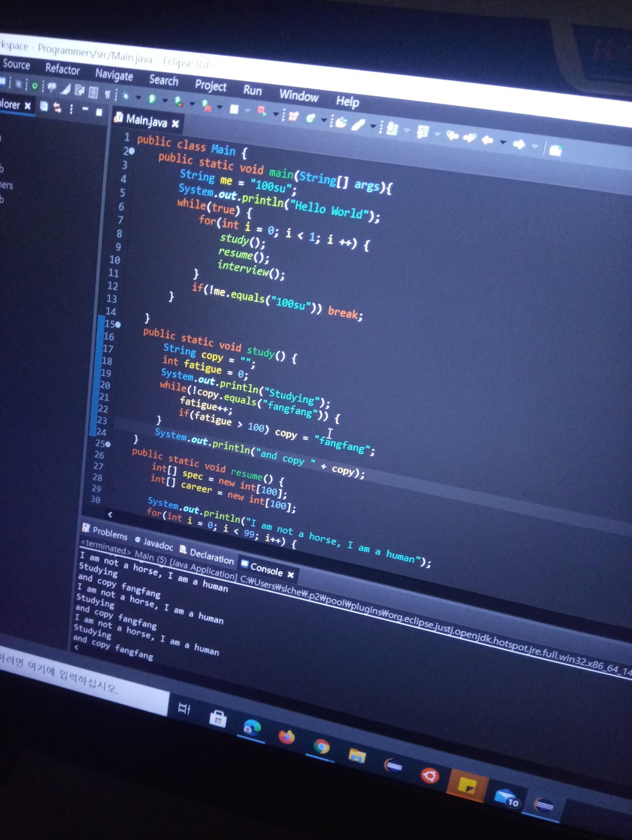Viewport: 632px width, 840px height.
Task: Click the Coverage launch icon
Action: tap(179, 102)
